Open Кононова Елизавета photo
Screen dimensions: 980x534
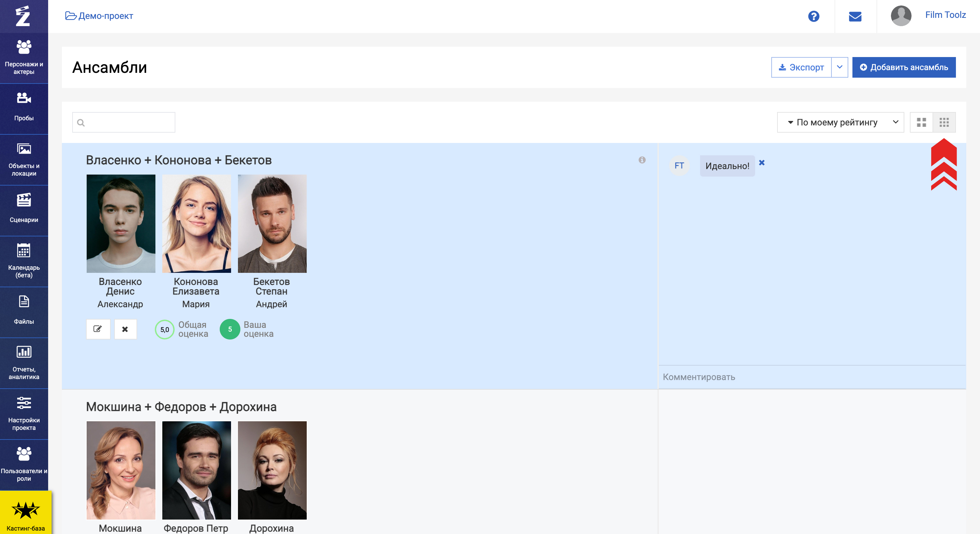click(x=196, y=223)
